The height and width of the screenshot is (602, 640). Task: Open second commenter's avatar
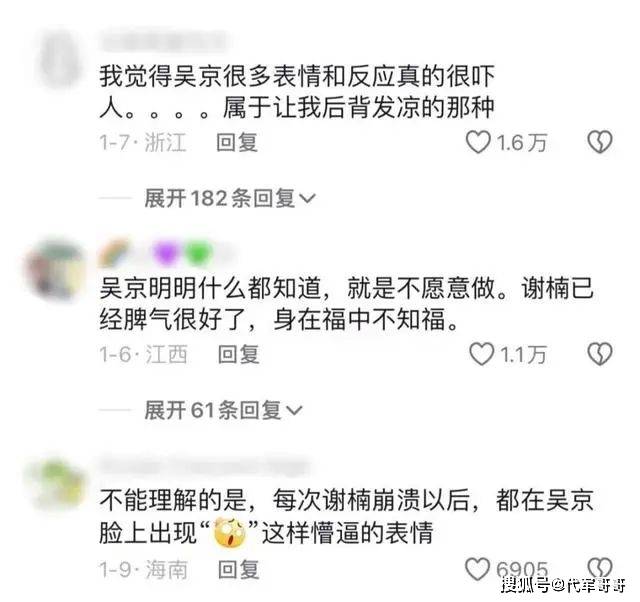click(x=55, y=271)
